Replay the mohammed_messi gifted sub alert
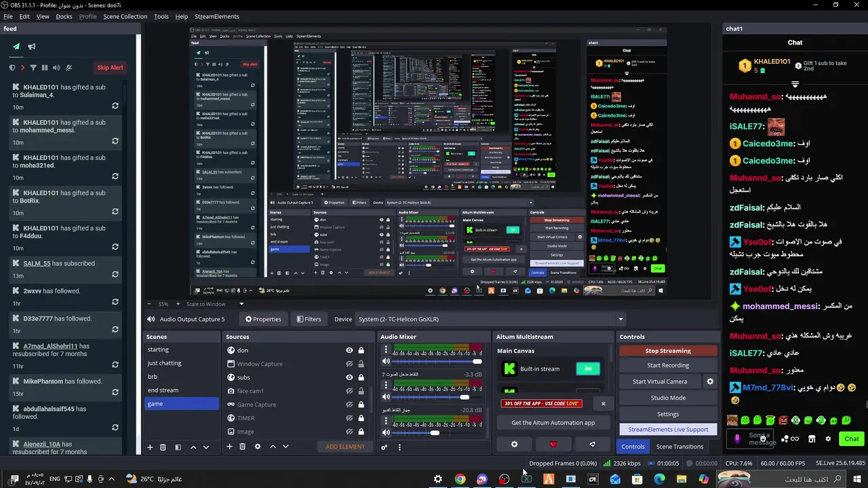The image size is (868, 488). click(115, 142)
